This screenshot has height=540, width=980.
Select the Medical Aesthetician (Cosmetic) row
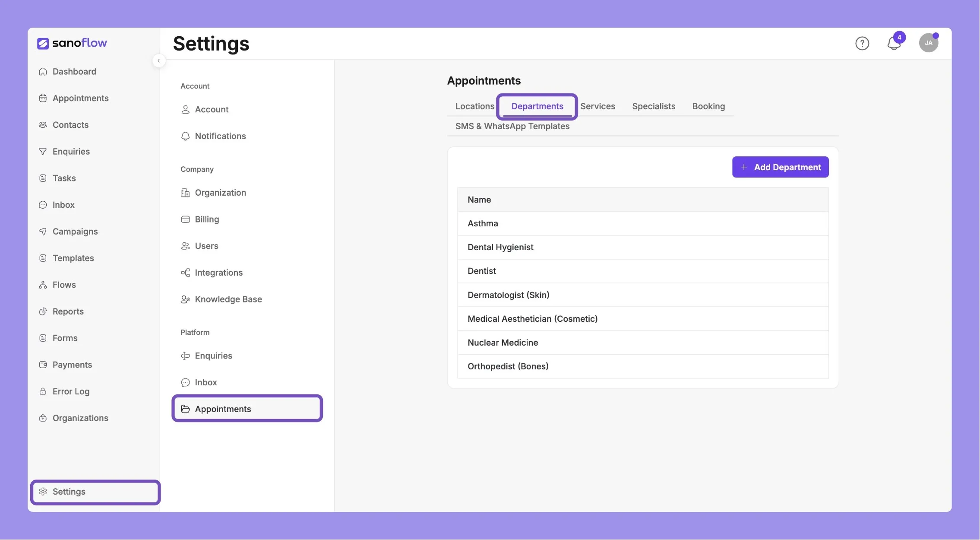point(642,319)
